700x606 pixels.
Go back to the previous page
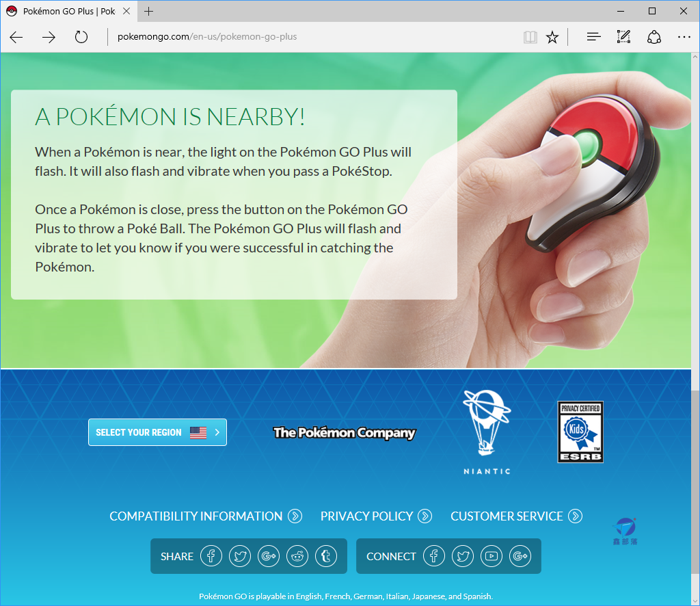(16, 37)
